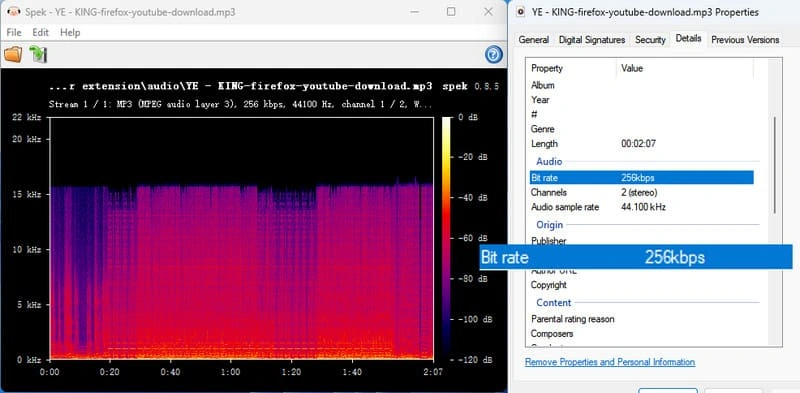The image size is (800, 393).
Task: Click the 2 (stereo) channels value
Action: [639, 192]
